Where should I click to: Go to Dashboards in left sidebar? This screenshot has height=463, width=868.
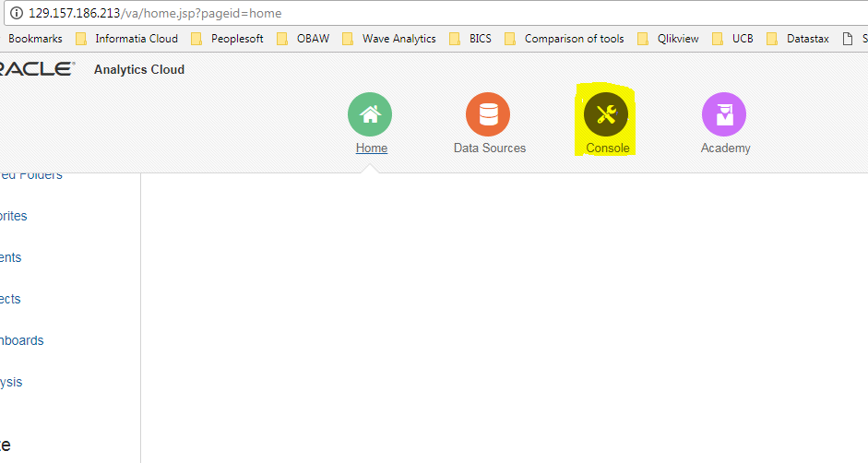point(22,340)
